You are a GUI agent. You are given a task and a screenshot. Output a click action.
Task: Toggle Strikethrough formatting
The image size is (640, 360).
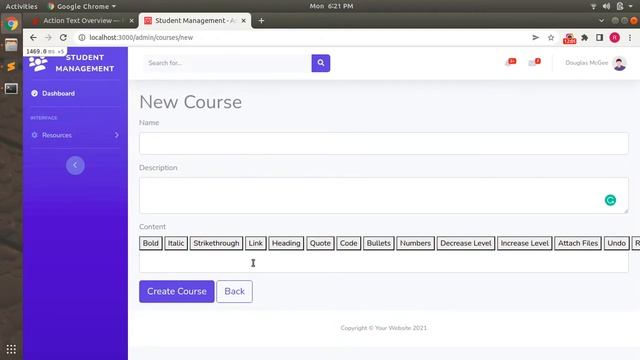216,243
